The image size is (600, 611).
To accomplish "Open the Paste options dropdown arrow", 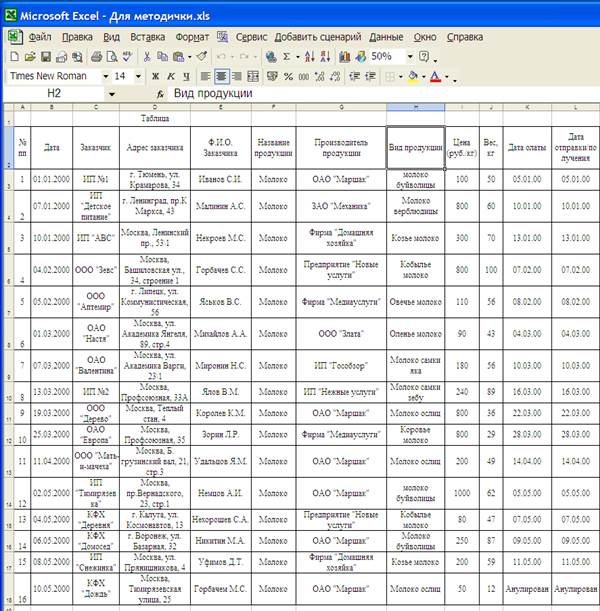I will [190, 57].
